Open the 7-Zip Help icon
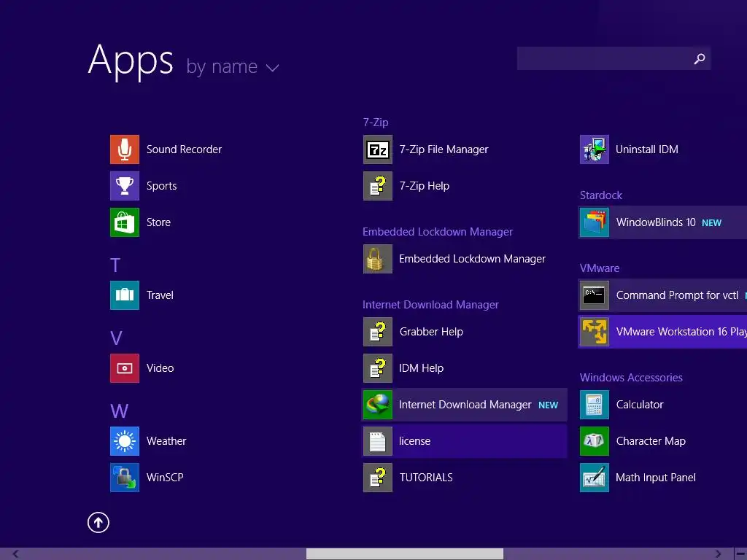 click(377, 186)
